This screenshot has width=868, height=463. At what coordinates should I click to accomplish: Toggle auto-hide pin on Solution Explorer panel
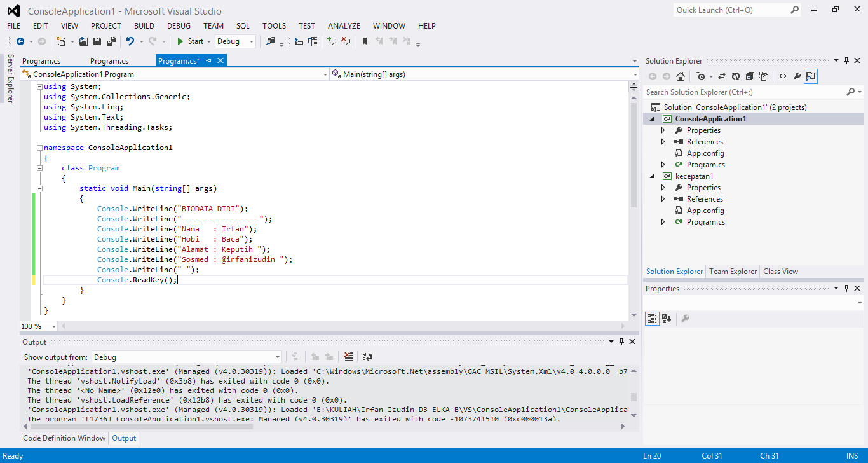tap(847, 61)
